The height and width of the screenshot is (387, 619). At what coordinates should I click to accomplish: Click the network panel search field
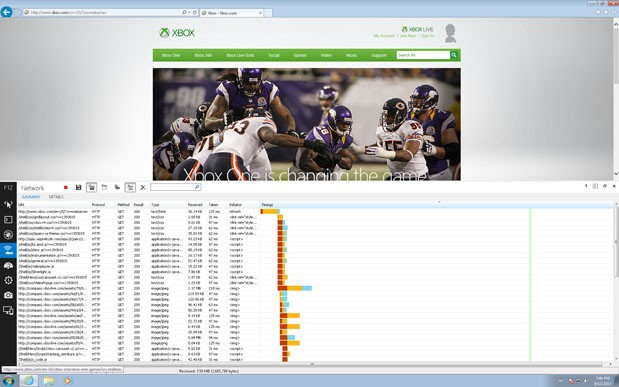coord(176,187)
